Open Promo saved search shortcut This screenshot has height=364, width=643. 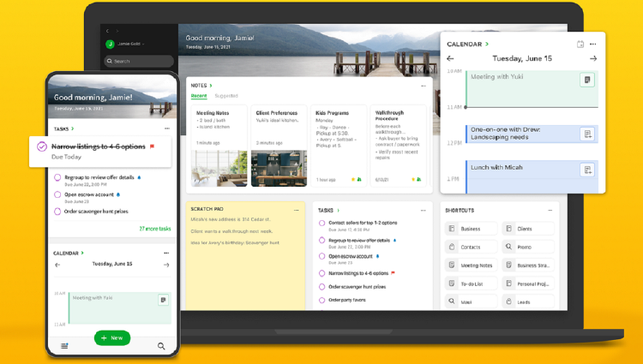pos(528,247)
